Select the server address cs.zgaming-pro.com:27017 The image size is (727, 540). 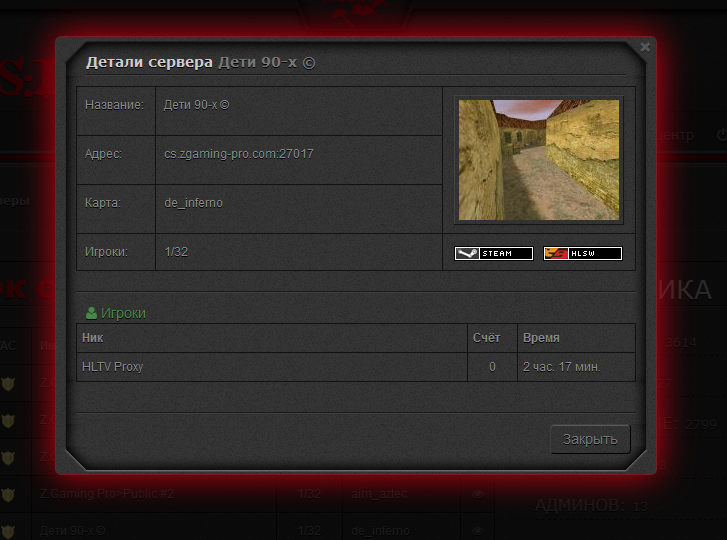click(239, 154)
